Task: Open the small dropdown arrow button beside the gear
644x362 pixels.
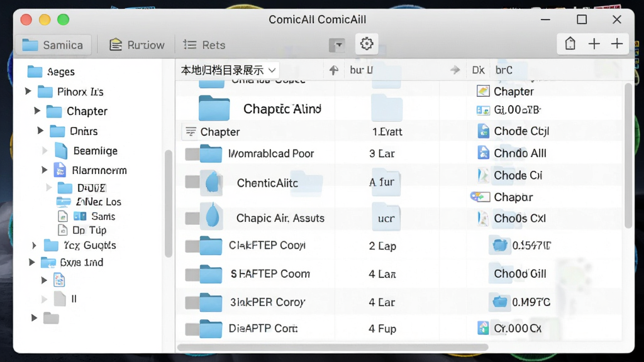Action: (x=337, y=45)
